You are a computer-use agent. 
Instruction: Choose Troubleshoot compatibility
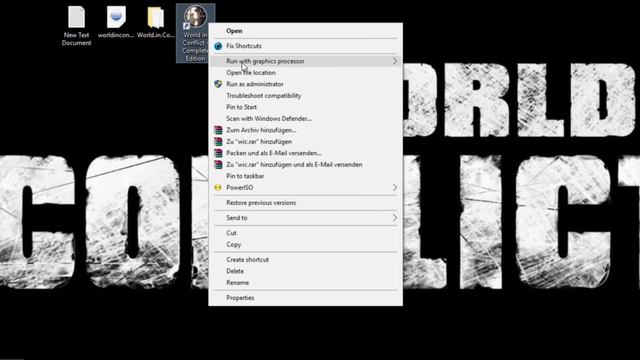305,96
